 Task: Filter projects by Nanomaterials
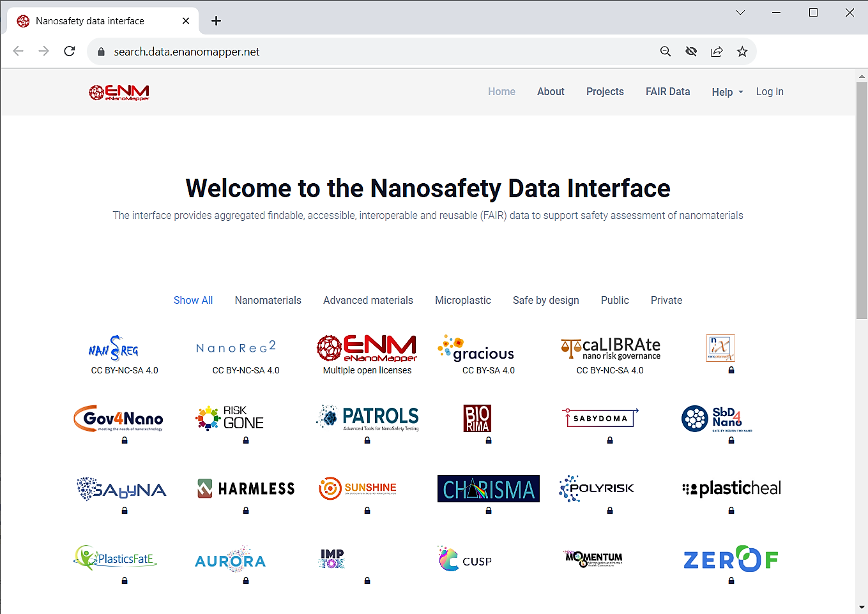[x=268, y=301]
